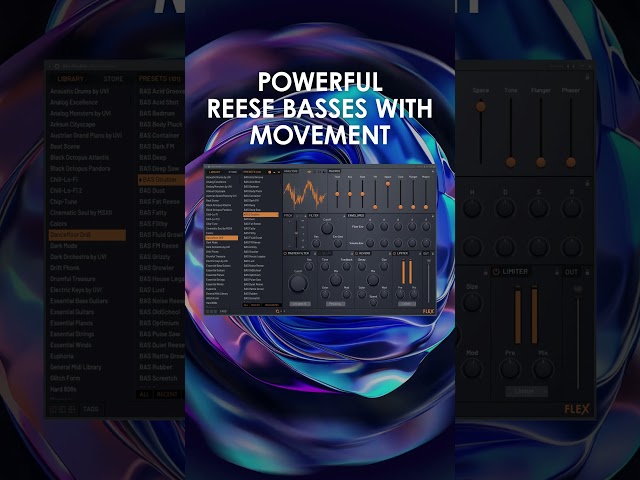Click FLEX logo in background window corner
This screenshot has width=640, height=480.
pos(577,409)
